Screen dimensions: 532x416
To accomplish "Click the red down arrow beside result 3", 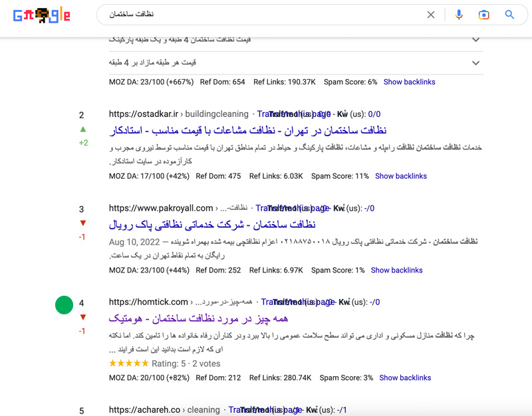I will click(82, 223).
